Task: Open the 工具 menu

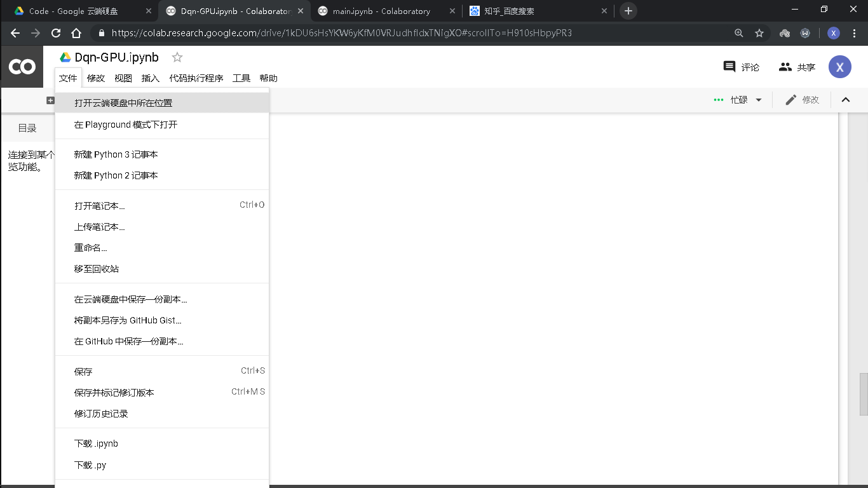Action: [x=241, y=78]
